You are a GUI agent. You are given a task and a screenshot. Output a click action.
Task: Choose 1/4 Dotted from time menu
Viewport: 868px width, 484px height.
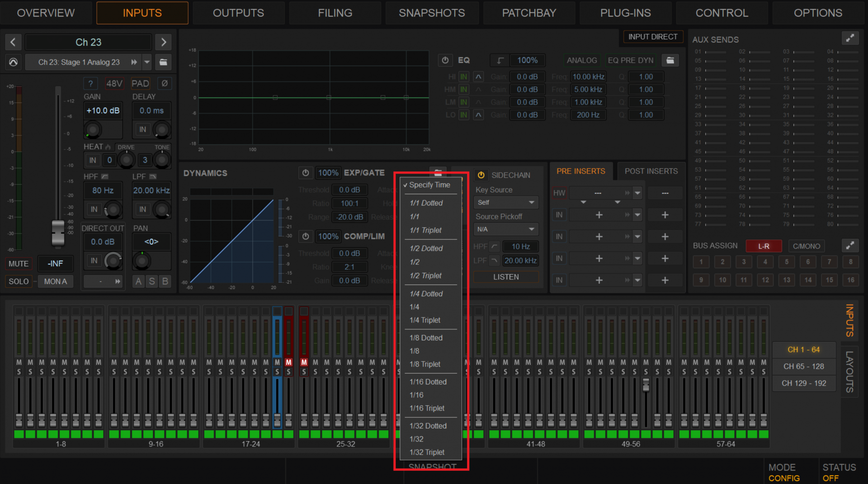pyautogui.click(x=426, y=294)
